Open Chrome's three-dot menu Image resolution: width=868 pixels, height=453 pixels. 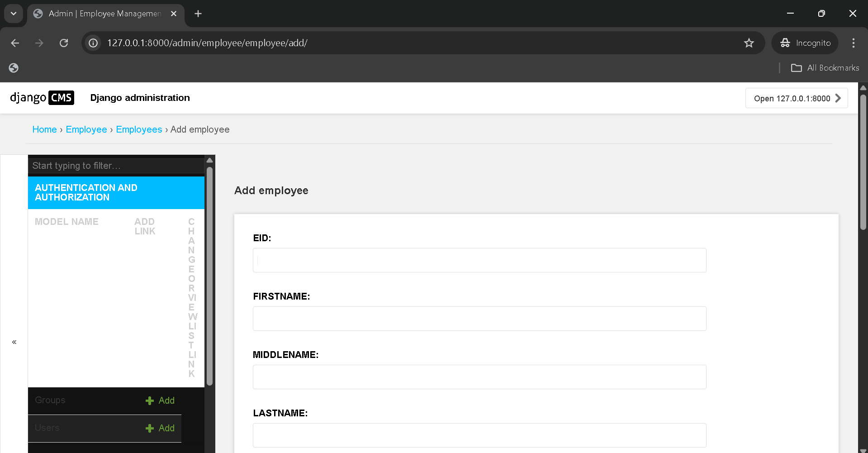click(853, 43)
